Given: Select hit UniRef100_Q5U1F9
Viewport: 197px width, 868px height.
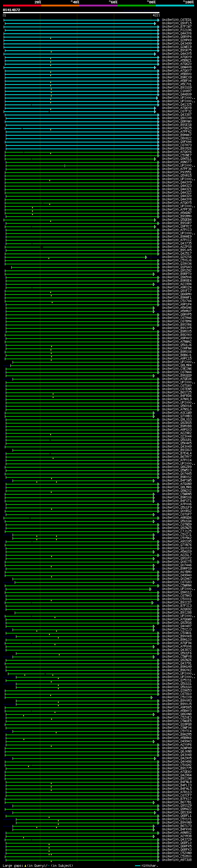Looking at the screenshot, I should click(176, 507).
